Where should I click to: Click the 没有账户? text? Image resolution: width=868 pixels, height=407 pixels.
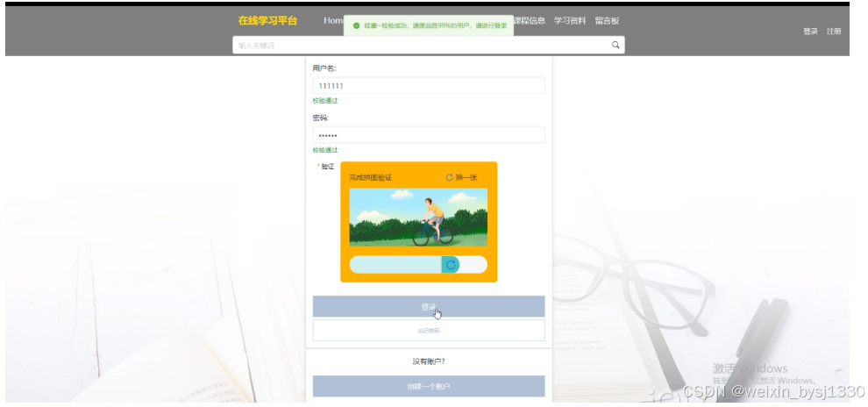pyautogui.click(x=429, y=361)
